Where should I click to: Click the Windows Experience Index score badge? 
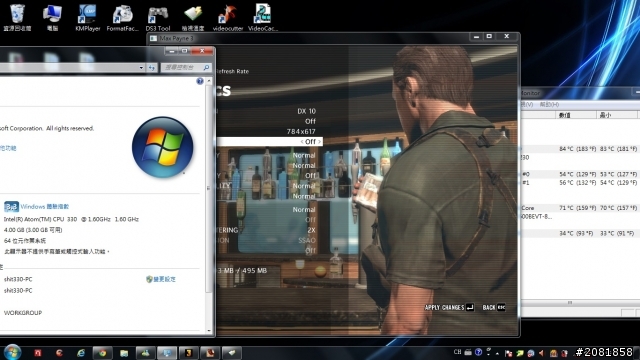tap(11, 207)
